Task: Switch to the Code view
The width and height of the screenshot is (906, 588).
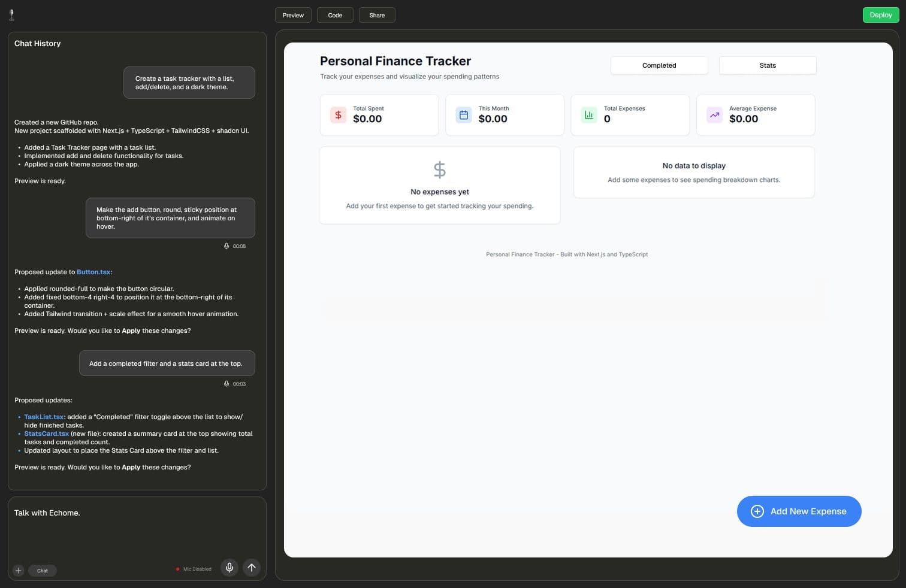Action: pos(335,15)
